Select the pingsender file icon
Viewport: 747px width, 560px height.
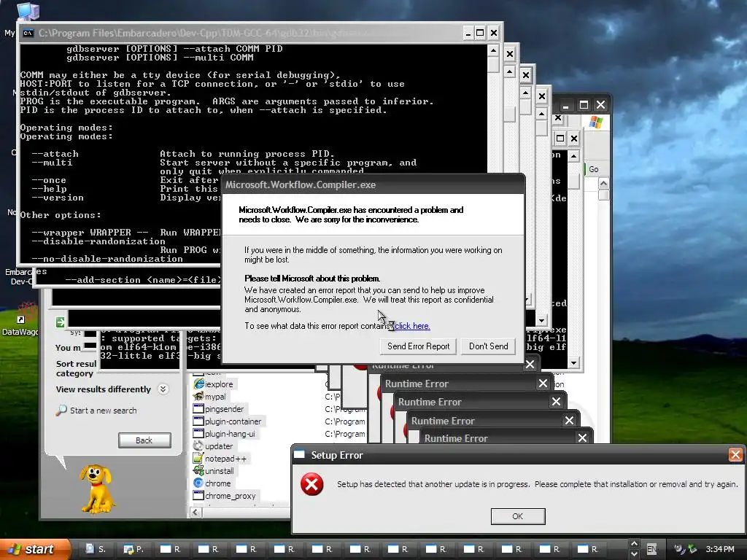click(198, 408)
